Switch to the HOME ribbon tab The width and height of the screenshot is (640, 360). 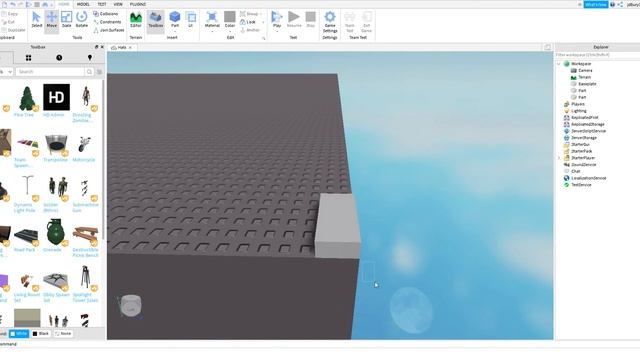pyautogui.click(x=63, y=4)
